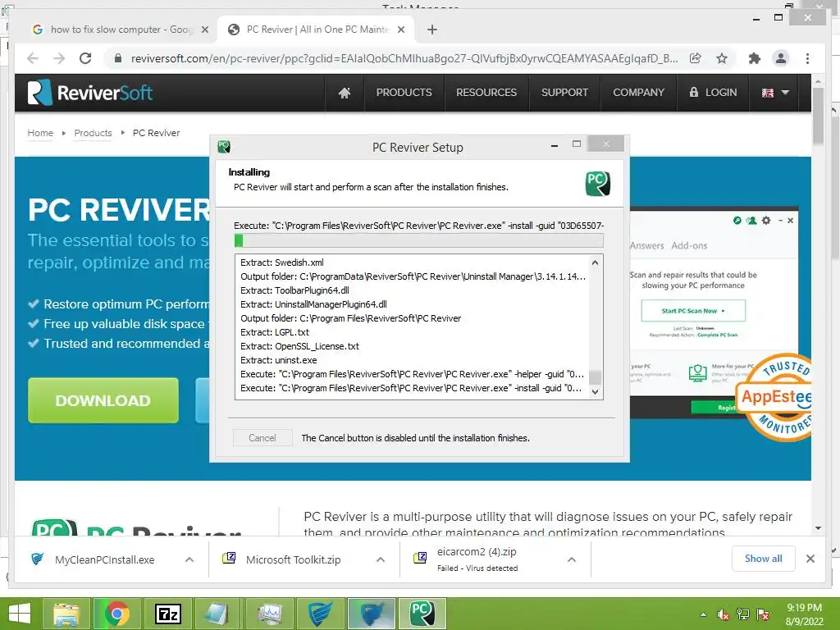Click the disabled Cancel button in Setup

click(x=262, y=438)
